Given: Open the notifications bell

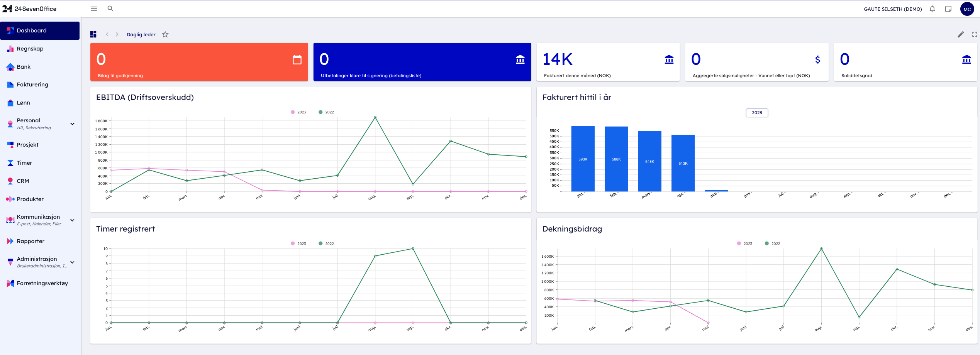Looking at the screenshot, I should pyautogui.click(x=932, y=9).
